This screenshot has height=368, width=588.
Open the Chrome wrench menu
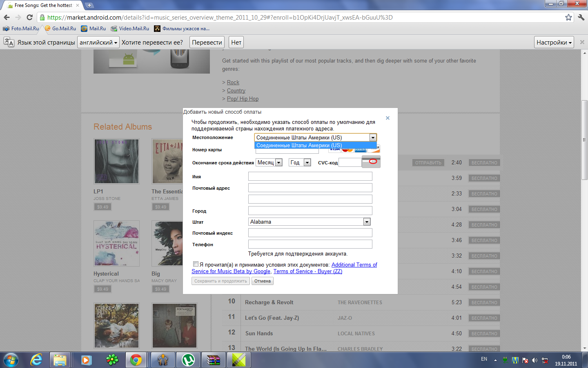coord(581,17)
